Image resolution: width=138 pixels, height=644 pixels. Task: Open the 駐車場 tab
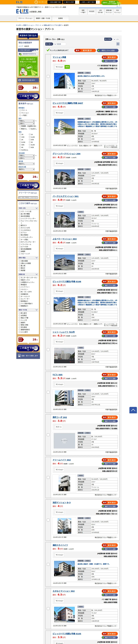click(x=60, y=18)
